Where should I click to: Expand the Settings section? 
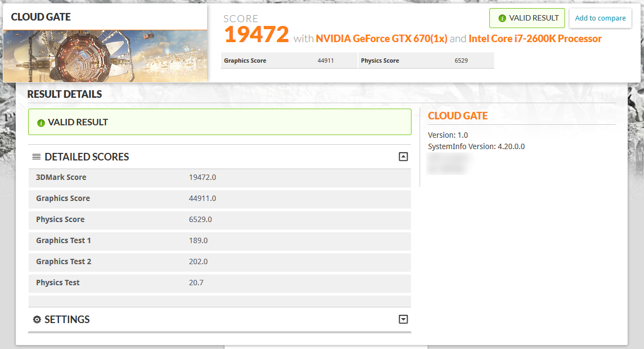coord(403,319)
